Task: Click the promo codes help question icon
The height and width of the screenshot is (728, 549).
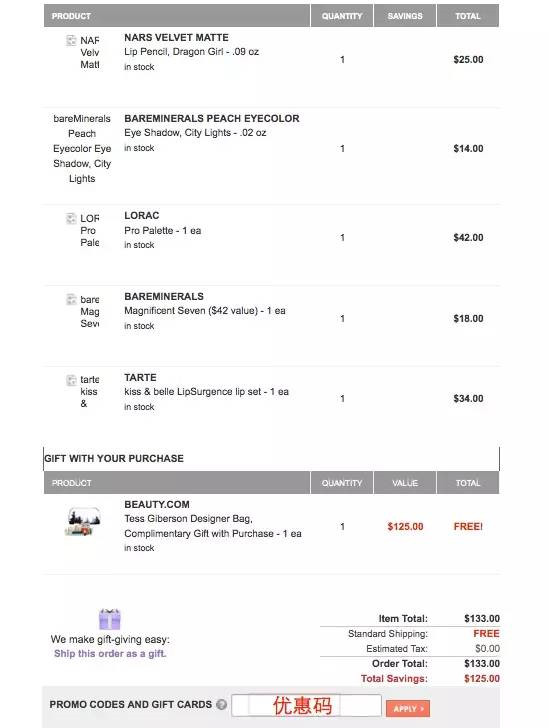Action: click(x=222, y=704)
